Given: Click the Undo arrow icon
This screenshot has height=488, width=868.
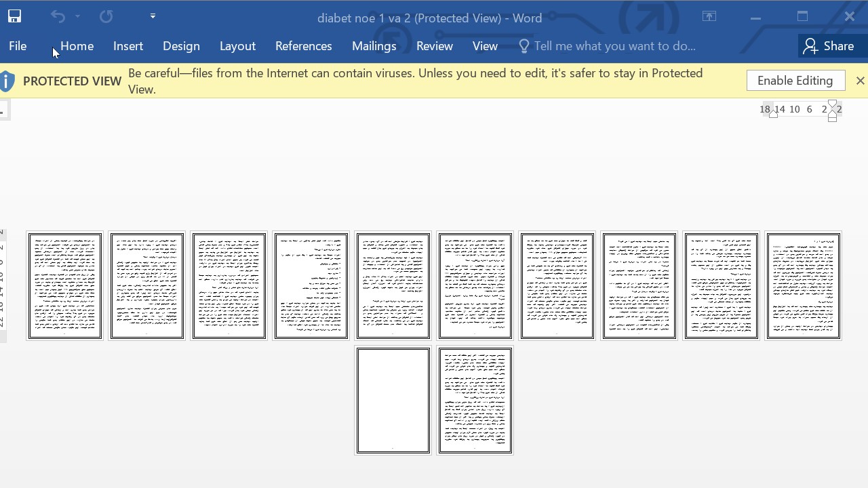Looking at the screenshot, I should click(x=58, y=17).
